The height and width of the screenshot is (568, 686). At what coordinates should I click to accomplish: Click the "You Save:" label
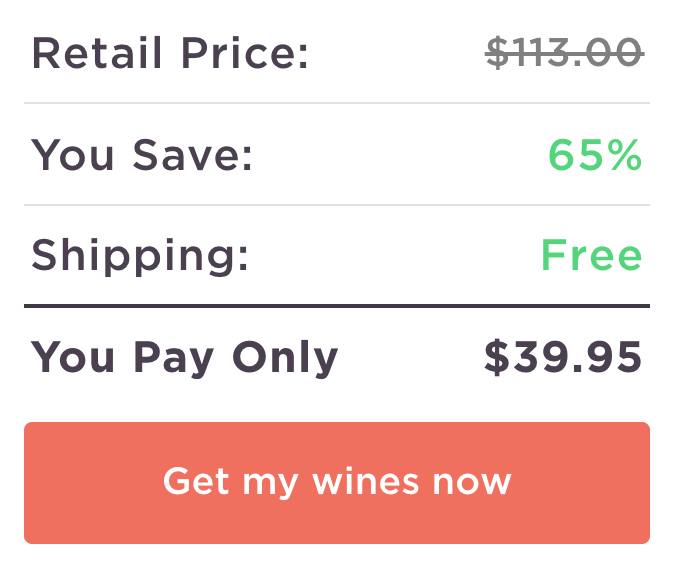click(142, 155)
